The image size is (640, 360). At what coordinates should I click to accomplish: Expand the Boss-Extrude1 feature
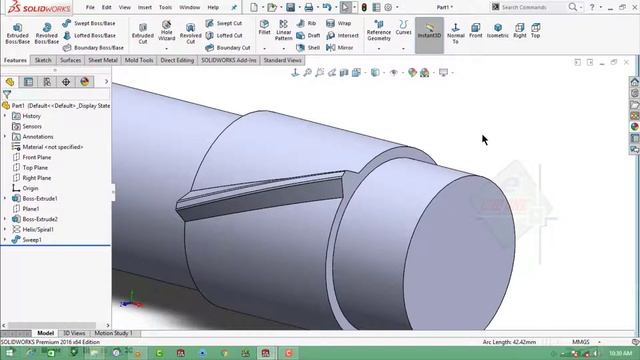(5, 198)
